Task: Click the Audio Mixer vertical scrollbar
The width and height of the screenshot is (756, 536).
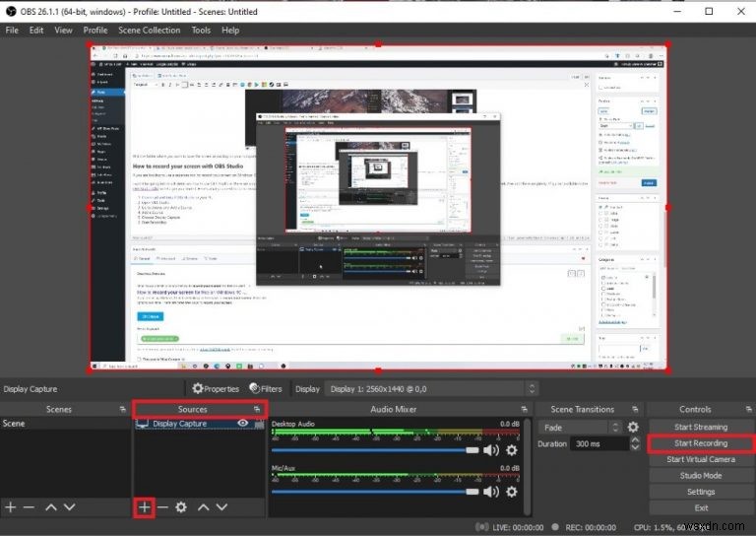Action: coord(527,466)
